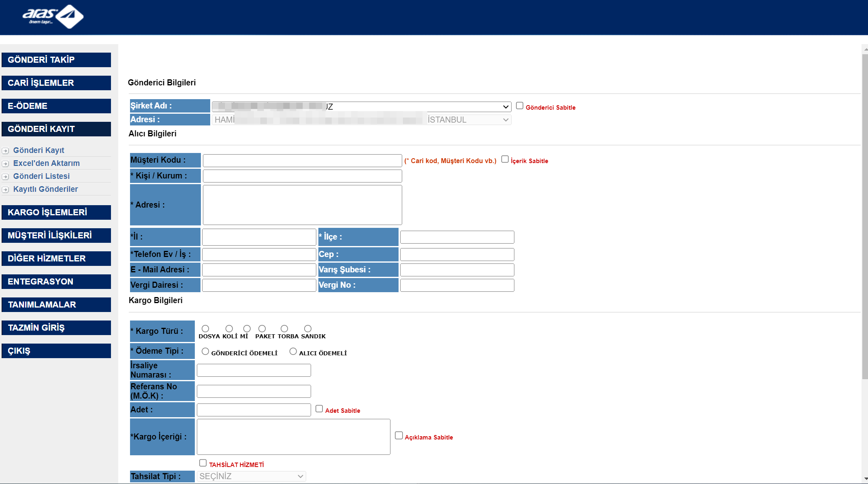Image resolution: width=868 pixels, height=484 pixels.
Task: Click the ÇIKIŞ button
Action: click(56, 351)
